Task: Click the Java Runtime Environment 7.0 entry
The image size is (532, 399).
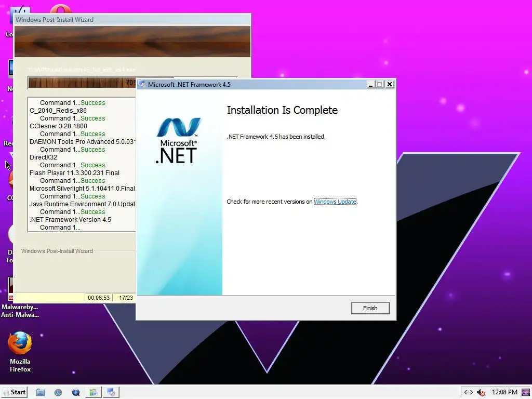Action: click(x=83, y=204)
